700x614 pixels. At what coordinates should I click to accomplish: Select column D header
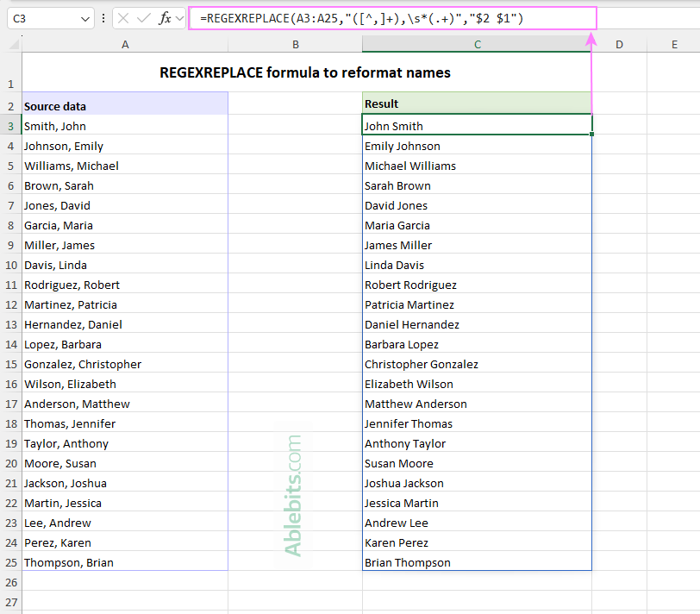619,45
